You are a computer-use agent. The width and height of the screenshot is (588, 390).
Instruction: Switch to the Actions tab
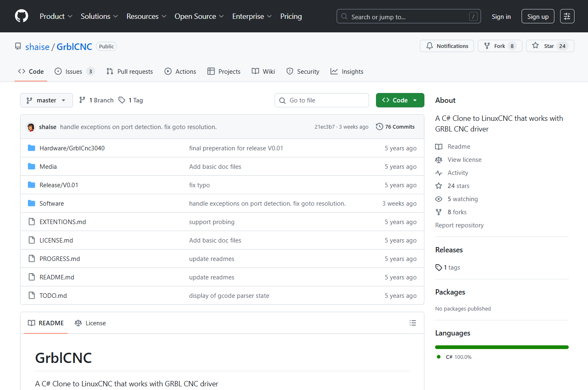coord(180,71)
